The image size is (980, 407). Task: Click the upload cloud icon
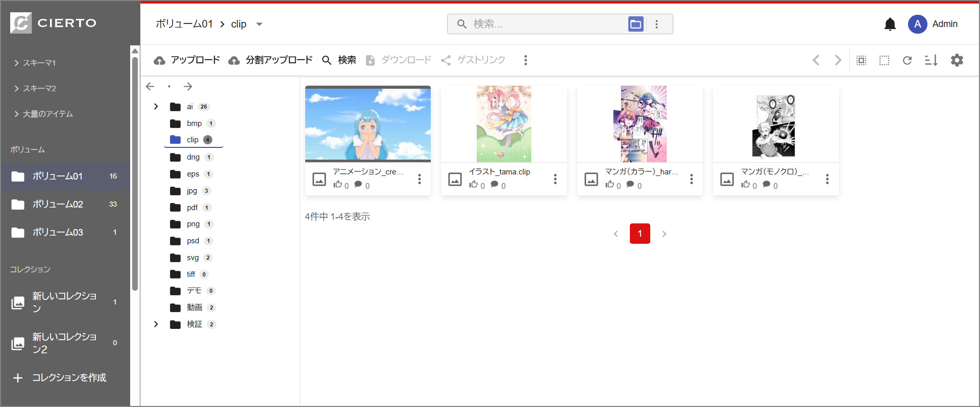(160, 60)
